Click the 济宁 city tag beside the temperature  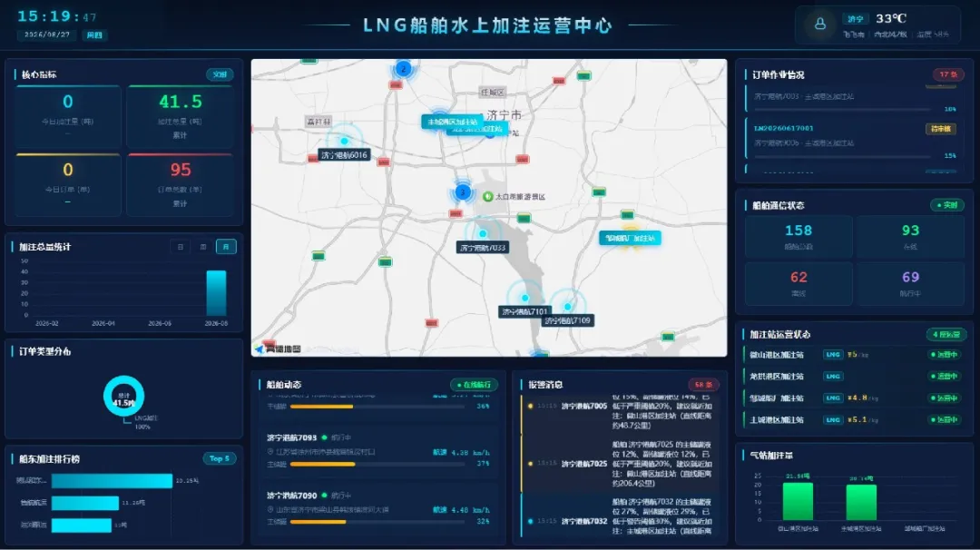[856, 19]
